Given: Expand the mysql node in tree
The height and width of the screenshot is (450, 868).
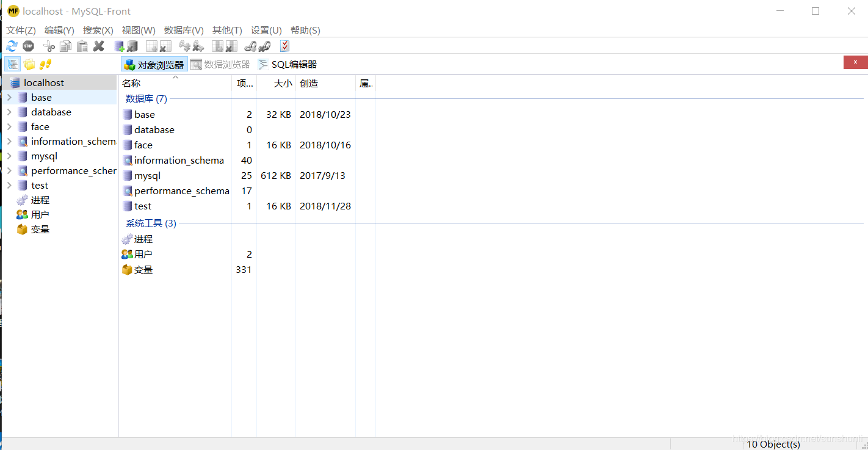Looking at the screenshot, I should point(9,156).
